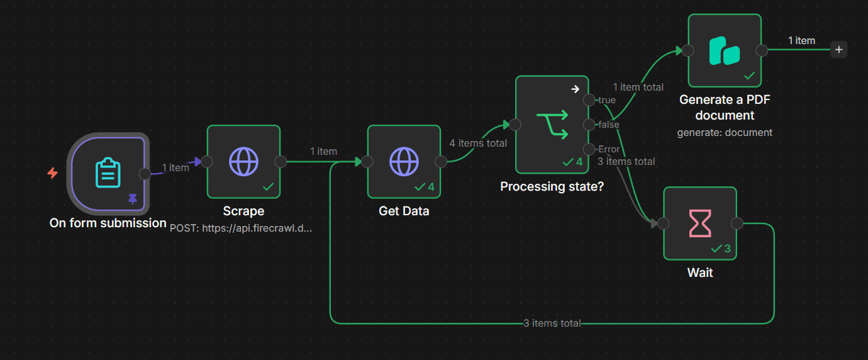Screen dimensions: 868x360
Task: Click the Scrape node output connector
Action: click(x=281, y=162)
